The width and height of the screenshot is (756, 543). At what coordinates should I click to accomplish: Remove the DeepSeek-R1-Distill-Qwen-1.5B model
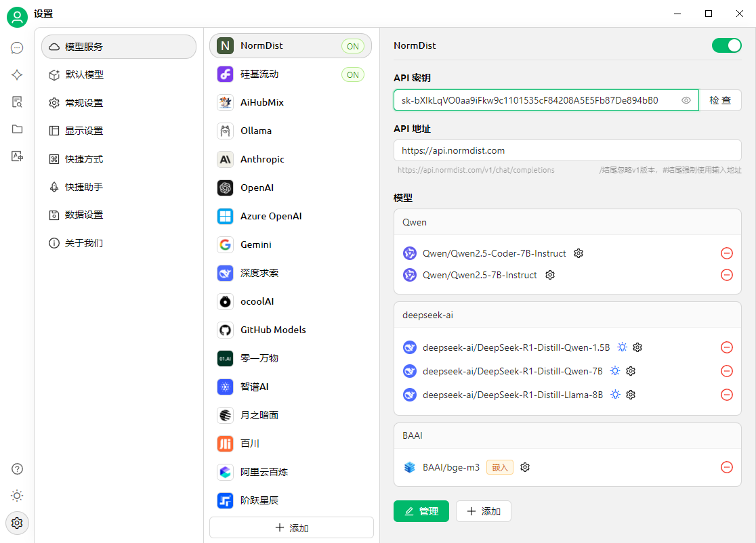[727, 347]
